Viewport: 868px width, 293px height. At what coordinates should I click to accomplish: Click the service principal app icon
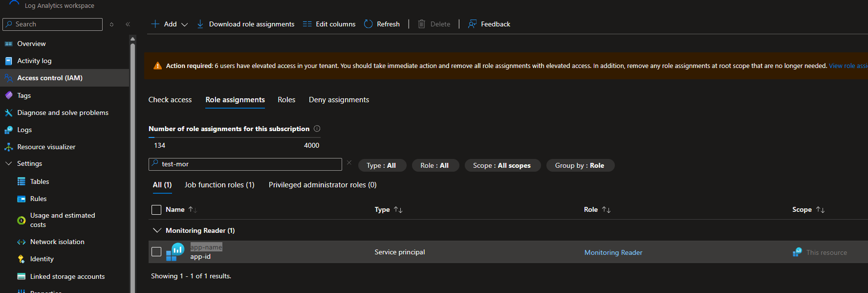[x=175, y=251]
